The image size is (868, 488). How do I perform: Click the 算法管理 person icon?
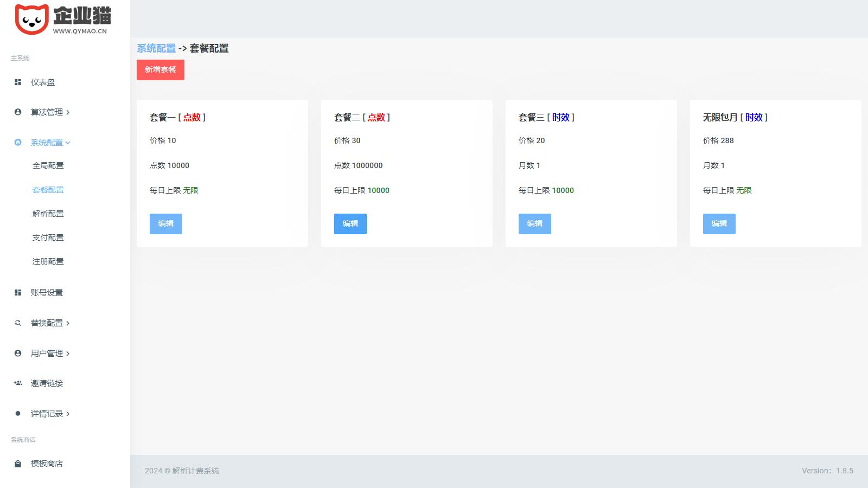(18, 112)
